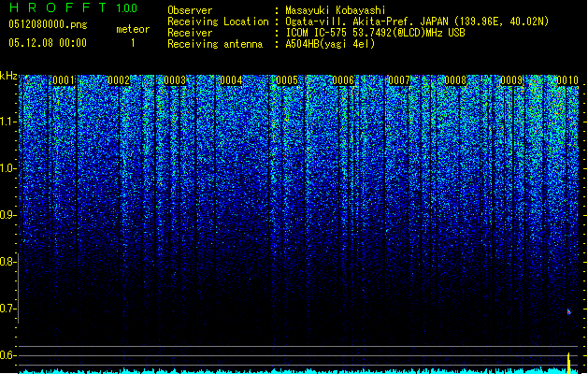This screenshot has height=374, width=588.
Task: Click time marker 0001
Action: point(63,80)
